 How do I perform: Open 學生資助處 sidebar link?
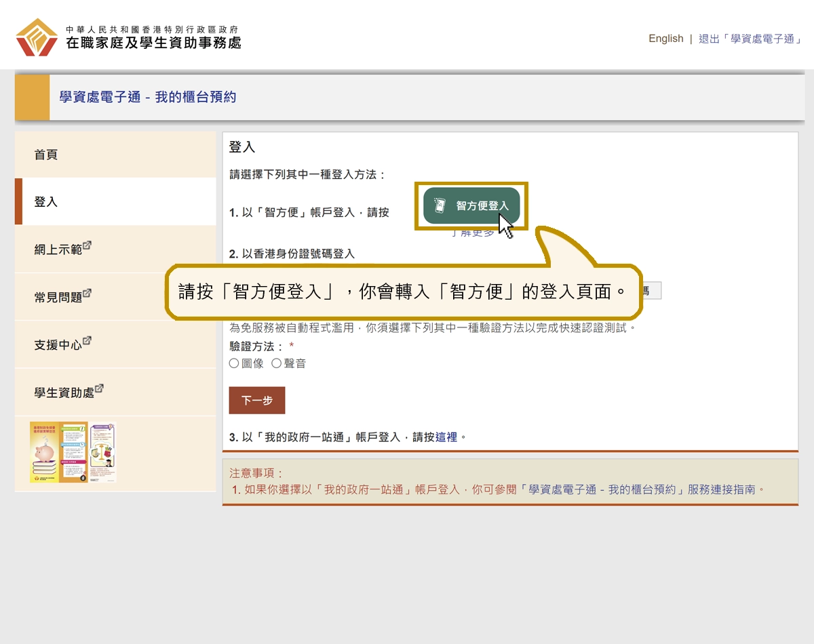pos(115,392)
